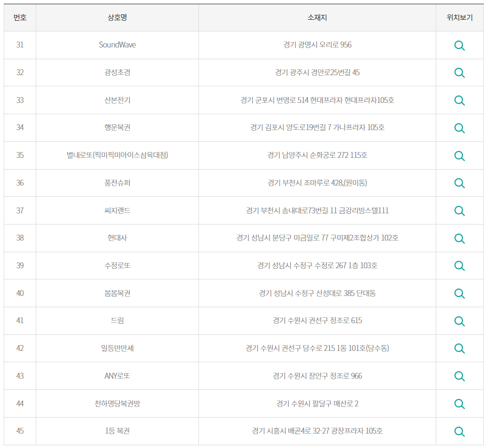Click row number 42
Image resolution: width=487 pixels, height=448 pixels.
pos(20,348)
